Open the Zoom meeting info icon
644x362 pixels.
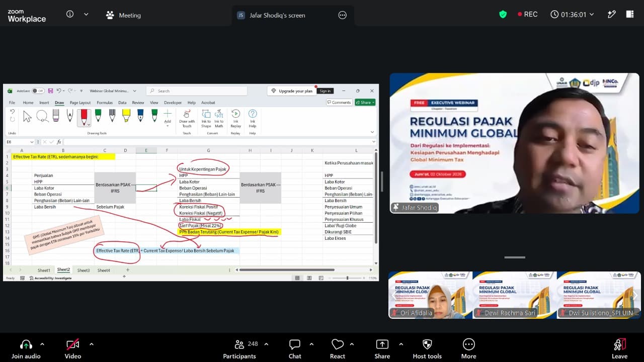click(x=70, y=15)
